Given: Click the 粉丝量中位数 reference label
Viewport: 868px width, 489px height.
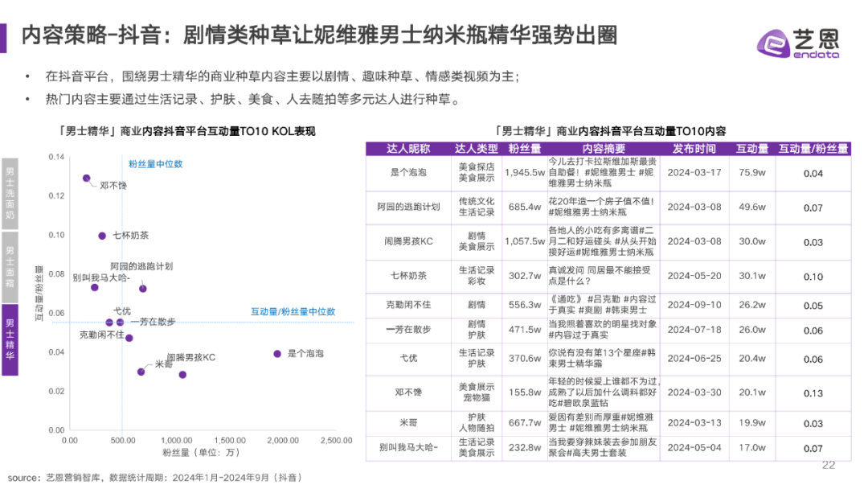Looking at the screenshot, I should [x=156, y=164].
